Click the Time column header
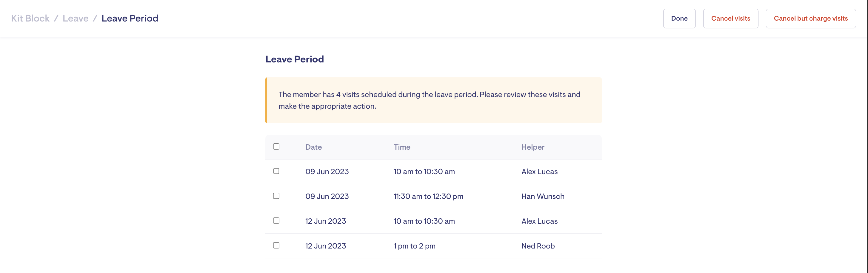Viewport: 868px width, 273px height. [402, 147]
